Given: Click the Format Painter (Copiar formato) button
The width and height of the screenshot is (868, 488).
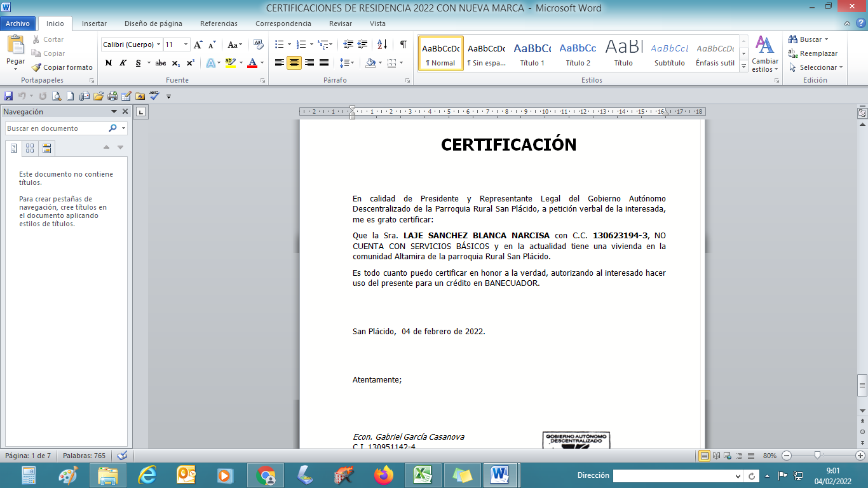Looking at the screenshot, I should click(62, 67).
